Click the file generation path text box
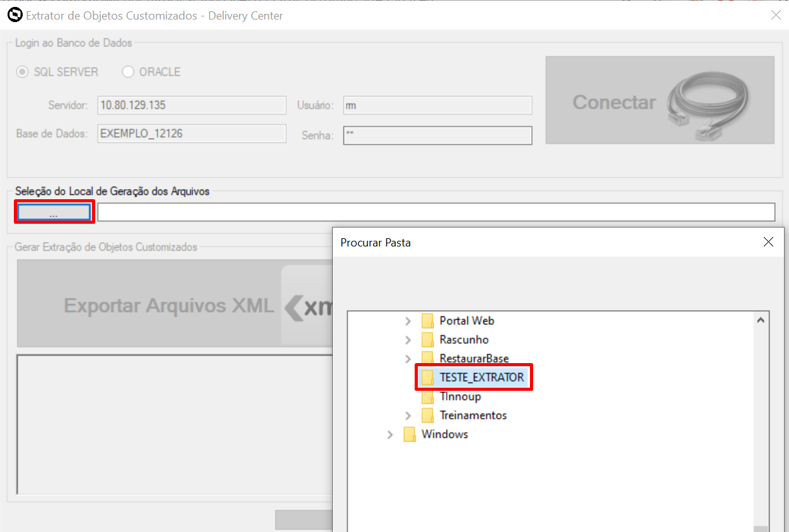The image size is (789, 532). pyautogui.click(x=436, y=212)
